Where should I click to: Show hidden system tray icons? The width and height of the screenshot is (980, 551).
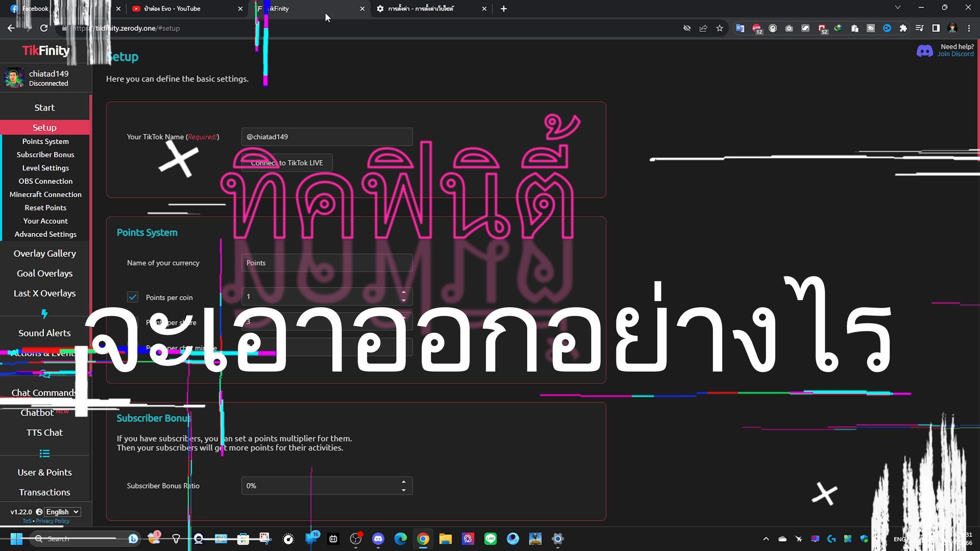766,539
